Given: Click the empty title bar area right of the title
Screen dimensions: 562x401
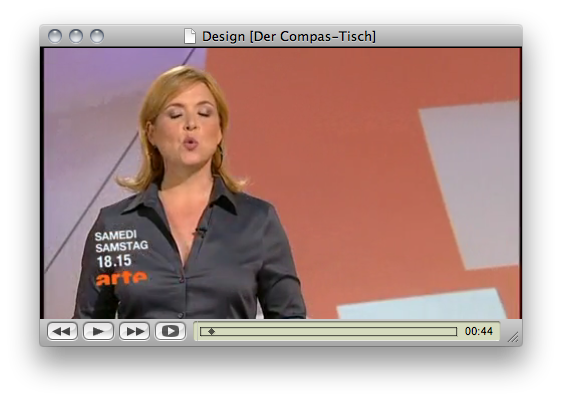Looking at the screenshot, I should 448,36.
